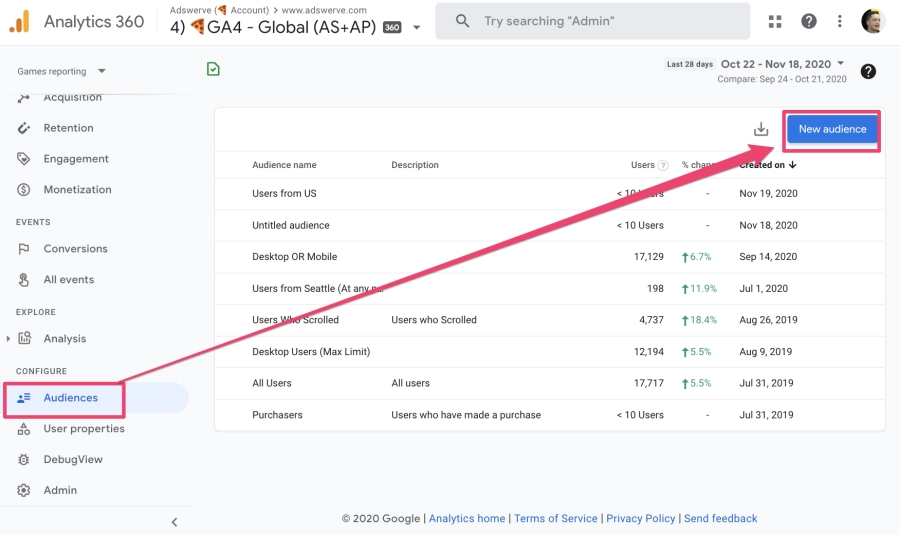Viewport: 900px width, 535px height.
Task: Open the Analytics home link
Action: tap(467, 518)
